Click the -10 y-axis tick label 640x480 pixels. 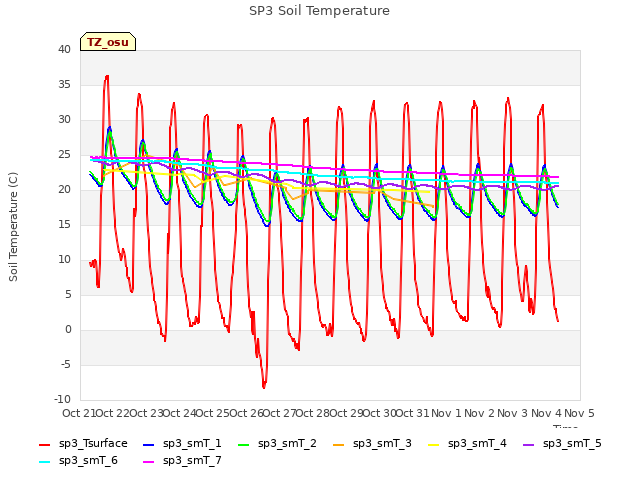(x=62, y=399)
